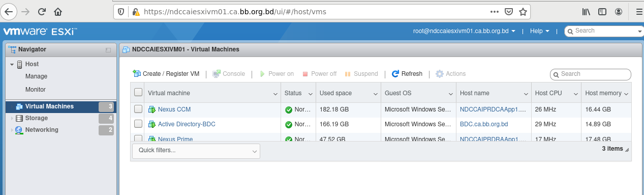The width and height of the screenshot is (644, 195).
Task: Open header search box dropdown arrow
Action: (x=640, y=32)
